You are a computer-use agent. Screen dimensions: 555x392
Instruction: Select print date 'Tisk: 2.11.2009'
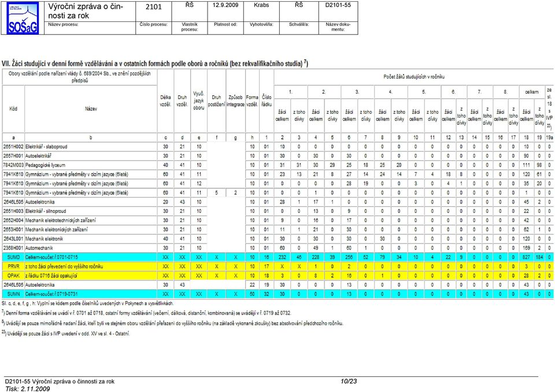27,389
